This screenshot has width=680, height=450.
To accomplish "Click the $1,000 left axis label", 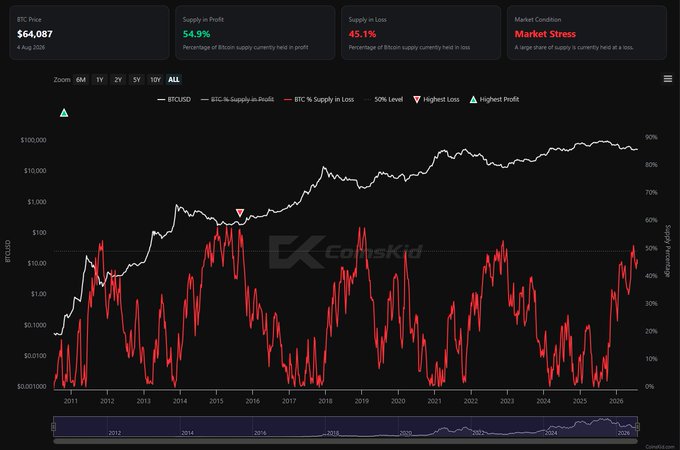I will (x=36, y=202).
